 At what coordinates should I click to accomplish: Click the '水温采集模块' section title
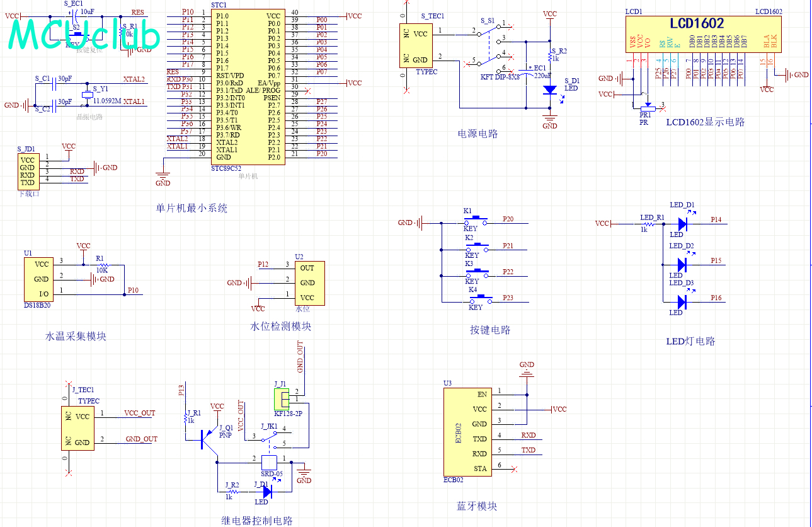(76, 336)
